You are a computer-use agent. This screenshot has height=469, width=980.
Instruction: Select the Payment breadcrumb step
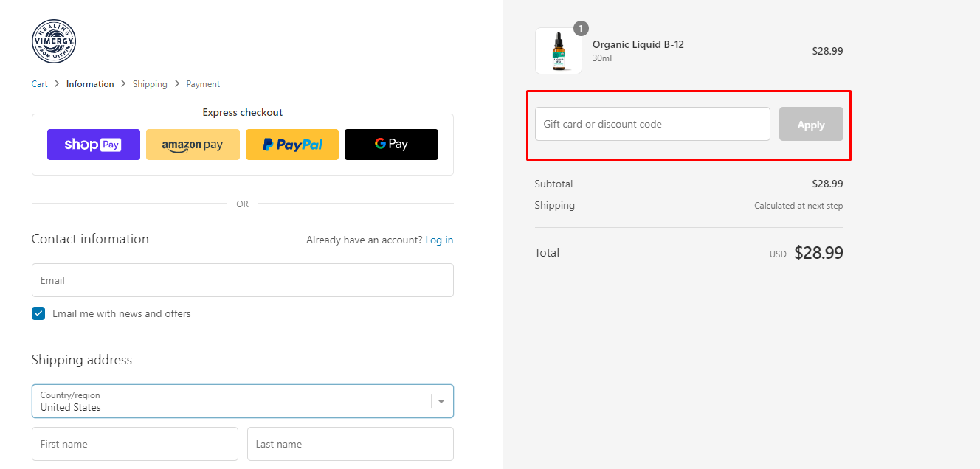coord(203,84)
